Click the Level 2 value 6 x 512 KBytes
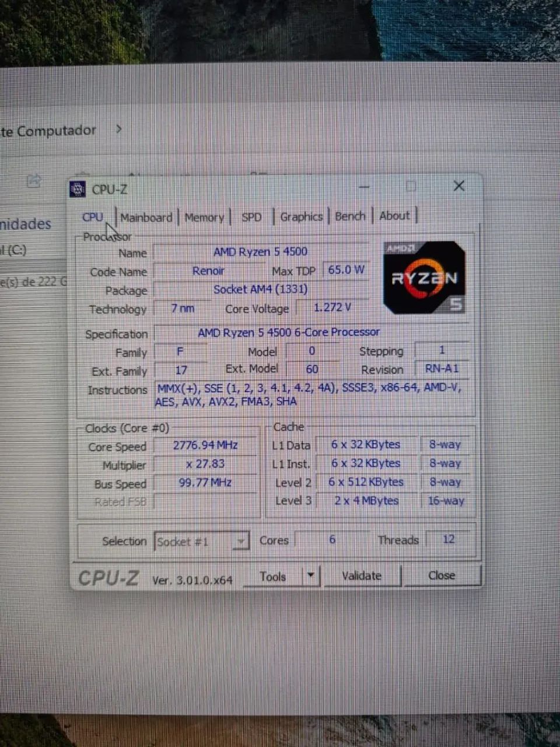This screenshot has width=560, height=747. point(366,482)
